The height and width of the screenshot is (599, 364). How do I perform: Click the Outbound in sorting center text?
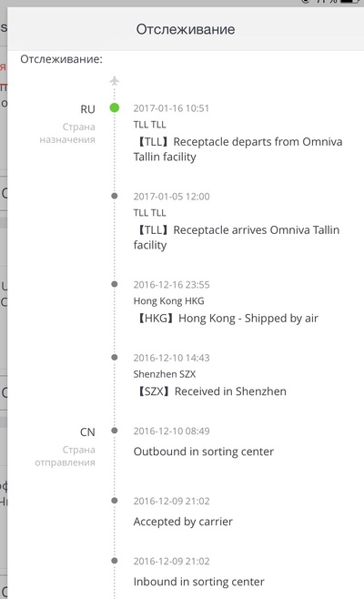(x=204, y=452)
